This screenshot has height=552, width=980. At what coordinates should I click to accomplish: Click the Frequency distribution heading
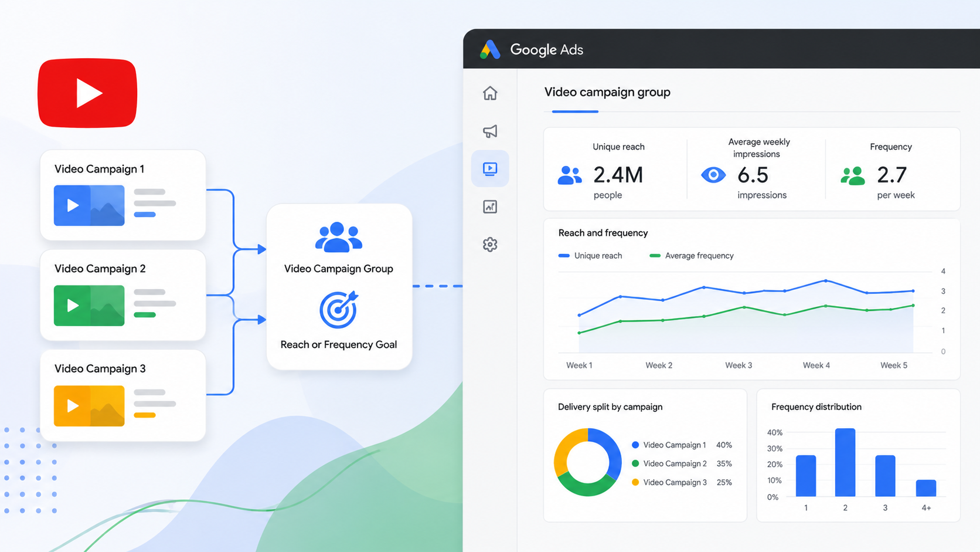816,407
